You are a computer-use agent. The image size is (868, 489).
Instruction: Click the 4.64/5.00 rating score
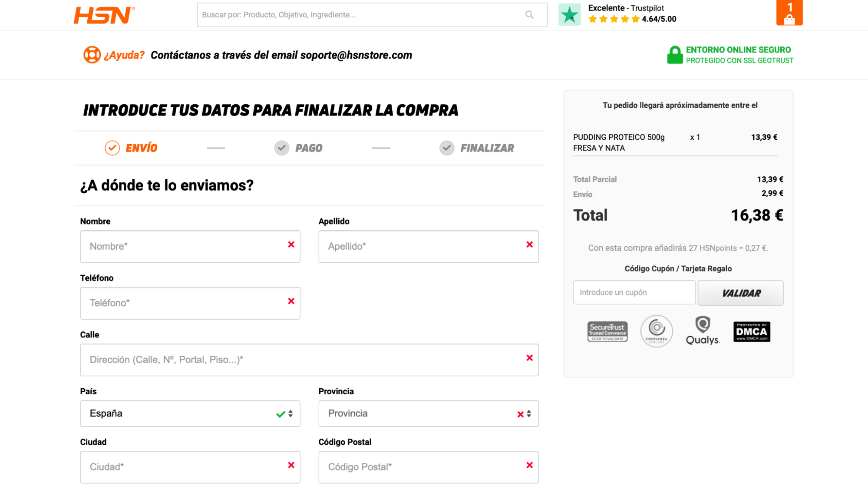[659, 19]
